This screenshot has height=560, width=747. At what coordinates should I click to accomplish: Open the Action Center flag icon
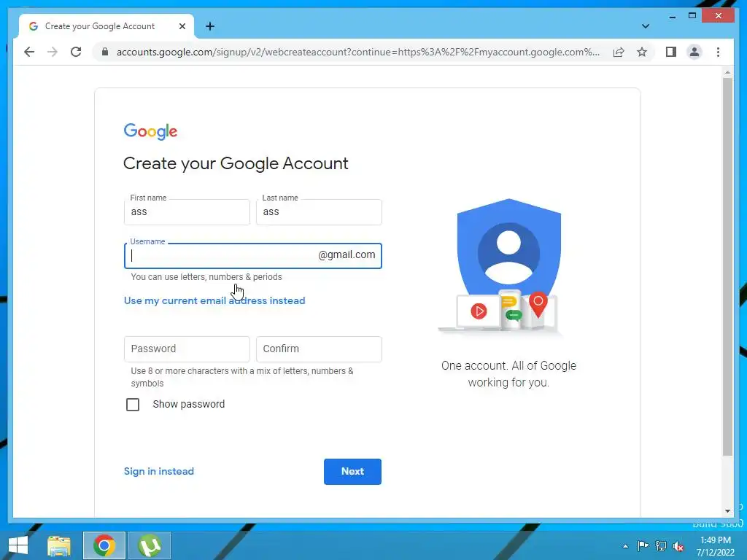tap(643, 545)
